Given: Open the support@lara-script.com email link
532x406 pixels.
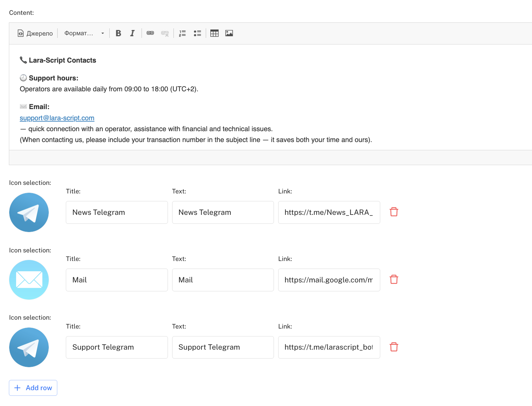Looking at the screenshot, I should (57, 118).
